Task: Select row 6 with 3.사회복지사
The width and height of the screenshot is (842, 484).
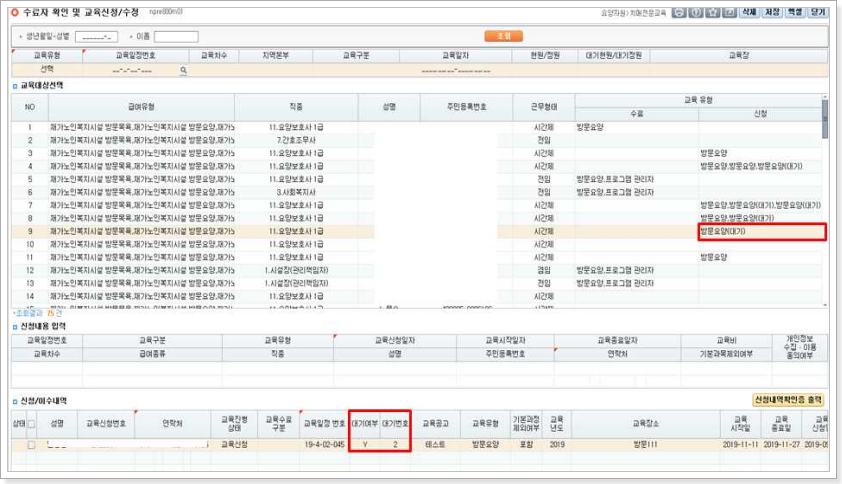Action: (x=417, y=192)
